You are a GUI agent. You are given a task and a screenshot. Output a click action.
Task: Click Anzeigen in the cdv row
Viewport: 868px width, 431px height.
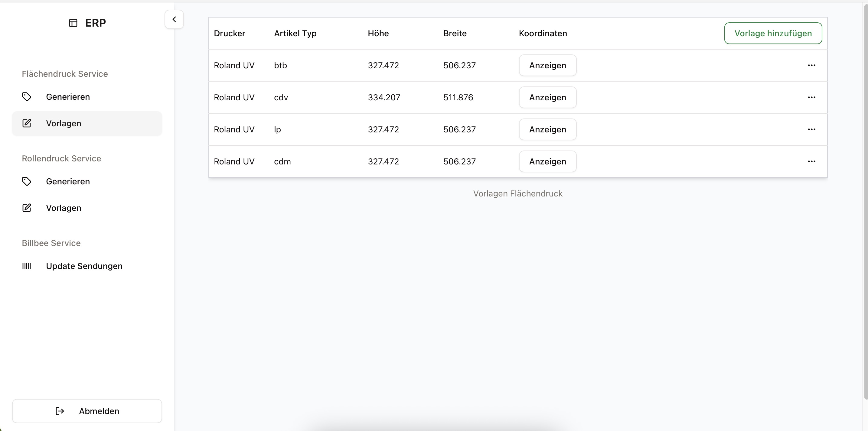tap(547, 97)
